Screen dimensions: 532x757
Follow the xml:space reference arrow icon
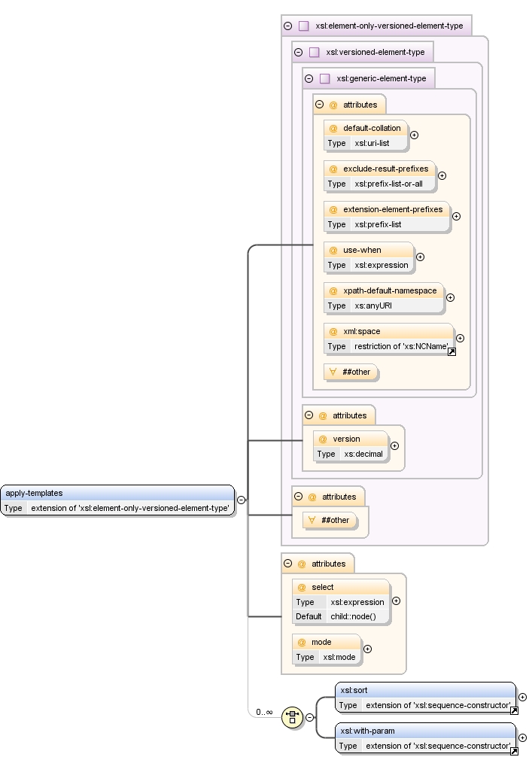coord(452,352)
